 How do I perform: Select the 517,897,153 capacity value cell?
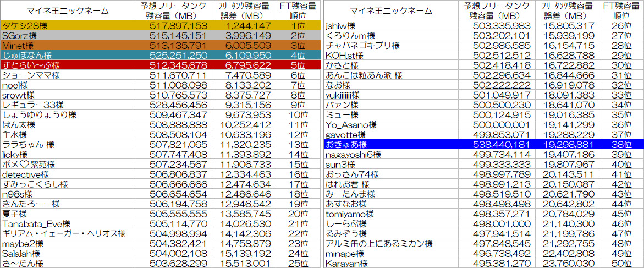179,26
